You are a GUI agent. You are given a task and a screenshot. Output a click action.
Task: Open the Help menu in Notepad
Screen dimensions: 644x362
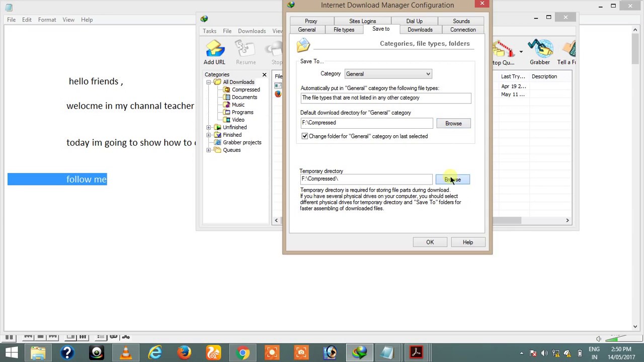click(x=87, y=20)
